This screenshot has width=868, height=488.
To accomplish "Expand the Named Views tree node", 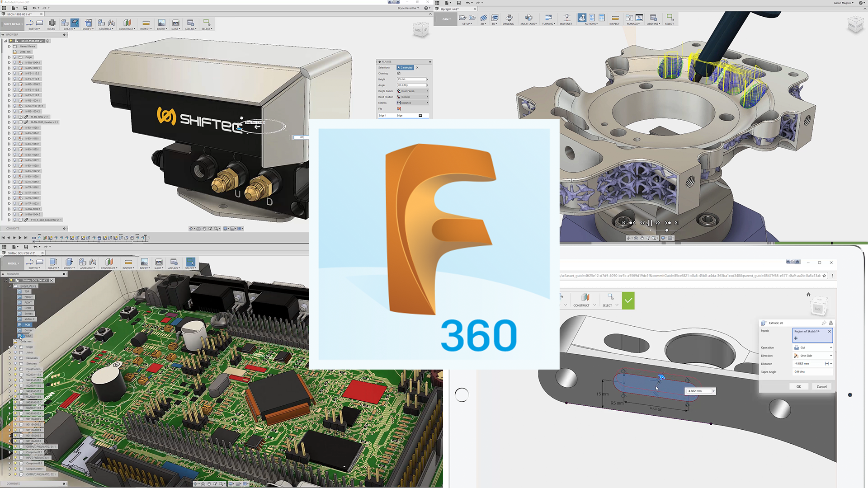I will pos(9,46).
